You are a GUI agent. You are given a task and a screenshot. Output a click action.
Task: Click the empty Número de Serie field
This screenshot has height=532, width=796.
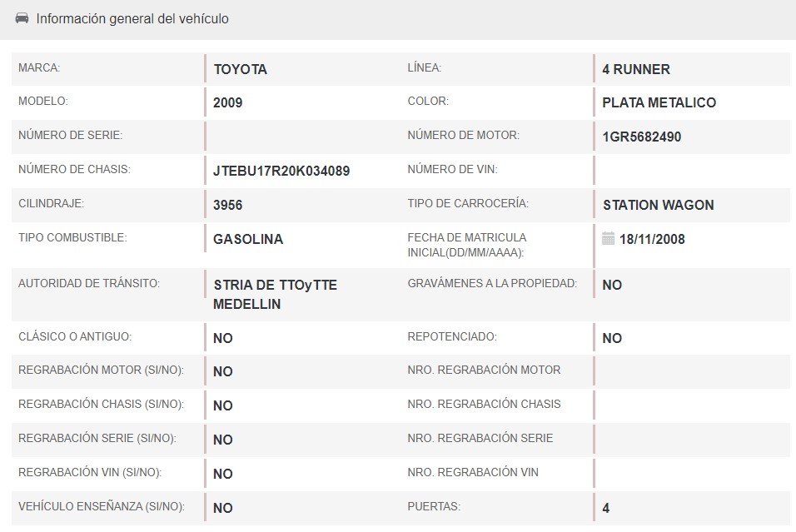click(300, 137)
